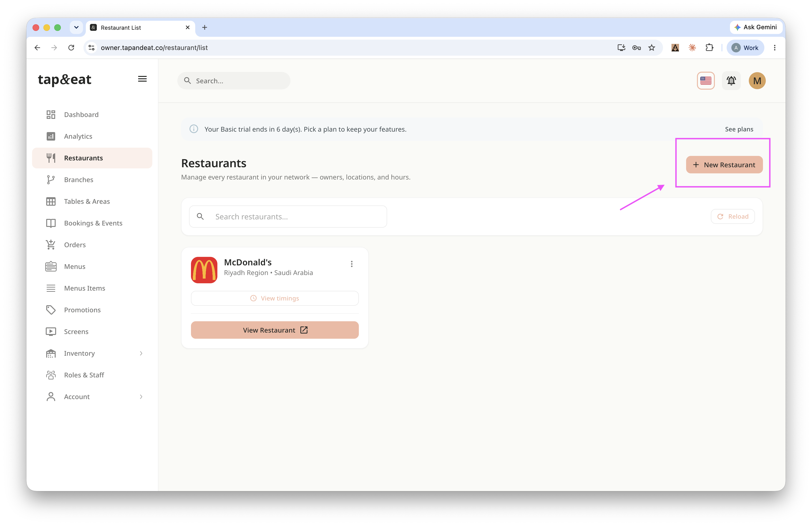The image size is (812, 526).
Task: Click View timings for McDonald's
Action: [x=275, y=298]
